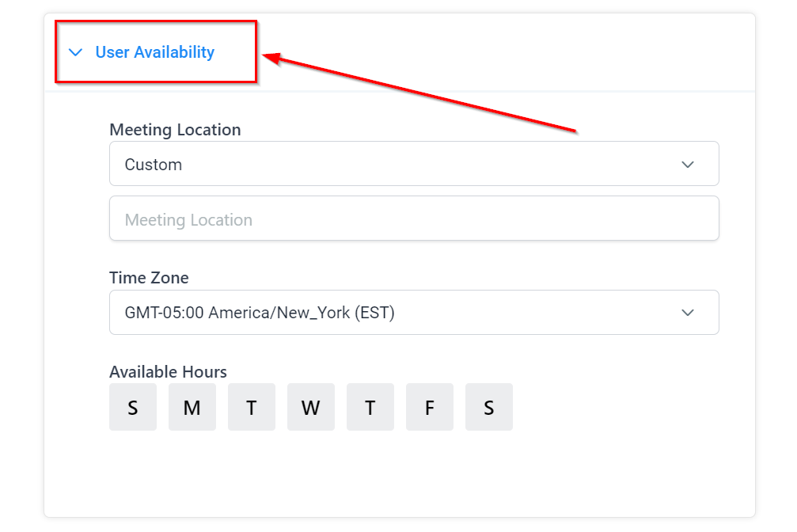Focus the Meeting Location text input

pyautogui.click(x=413, y=218)
